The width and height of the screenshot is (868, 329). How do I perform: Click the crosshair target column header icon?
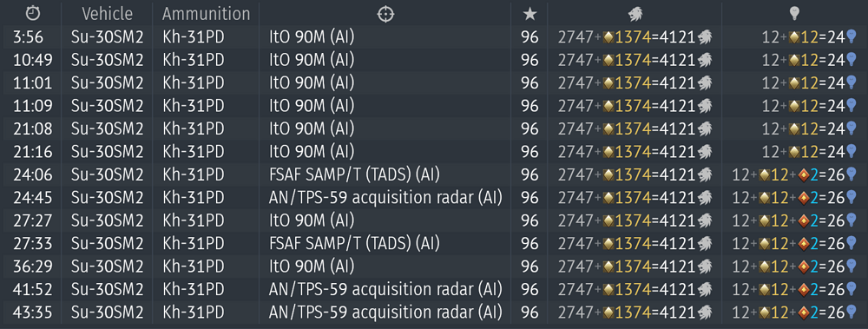[385, 15]
